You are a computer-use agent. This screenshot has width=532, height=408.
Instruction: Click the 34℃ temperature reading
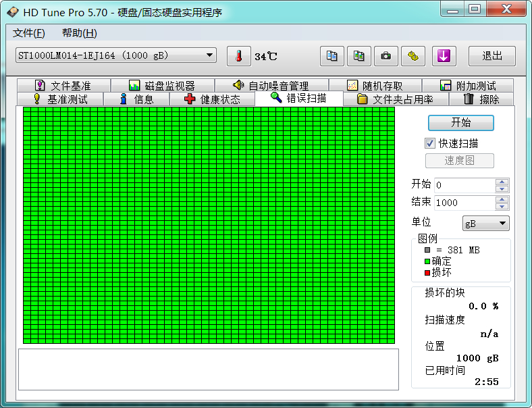point(266,56)
